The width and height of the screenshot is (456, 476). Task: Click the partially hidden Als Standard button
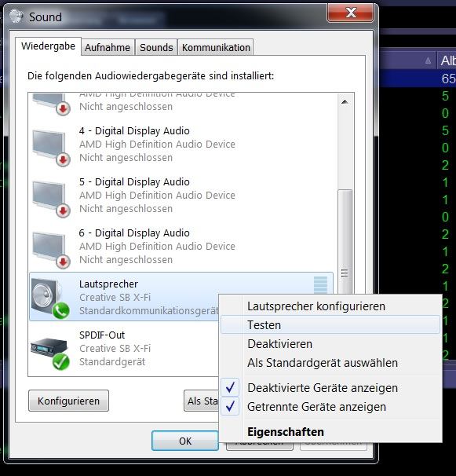tap(202, 401)
